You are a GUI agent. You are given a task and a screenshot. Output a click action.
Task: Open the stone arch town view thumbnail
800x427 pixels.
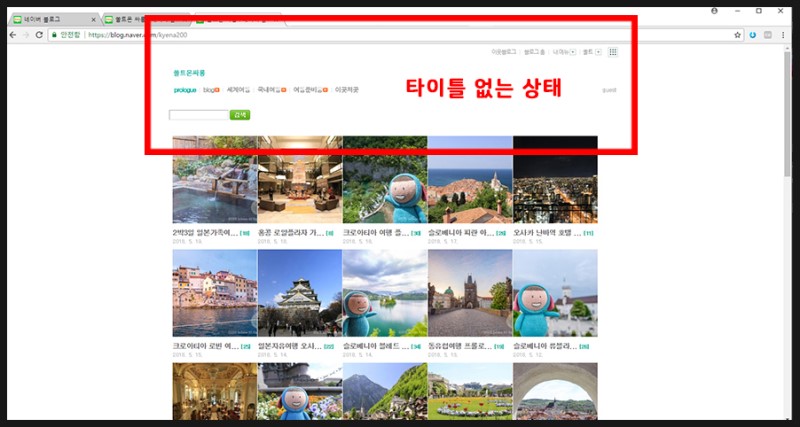(x=555, y=391)
